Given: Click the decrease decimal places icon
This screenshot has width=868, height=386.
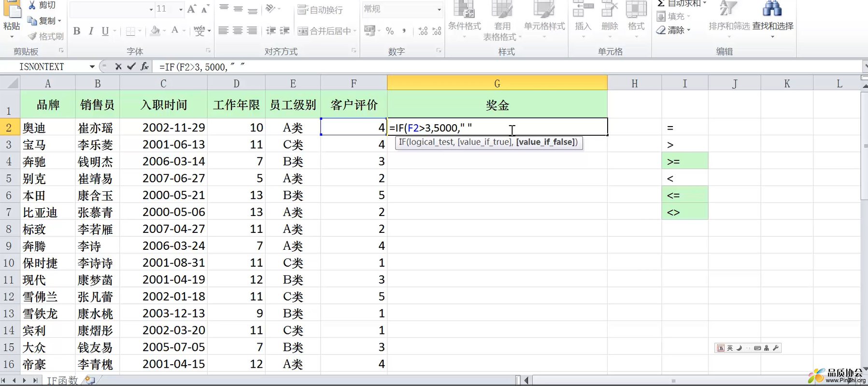Looking at the screenshot, I should click(437, 31).
